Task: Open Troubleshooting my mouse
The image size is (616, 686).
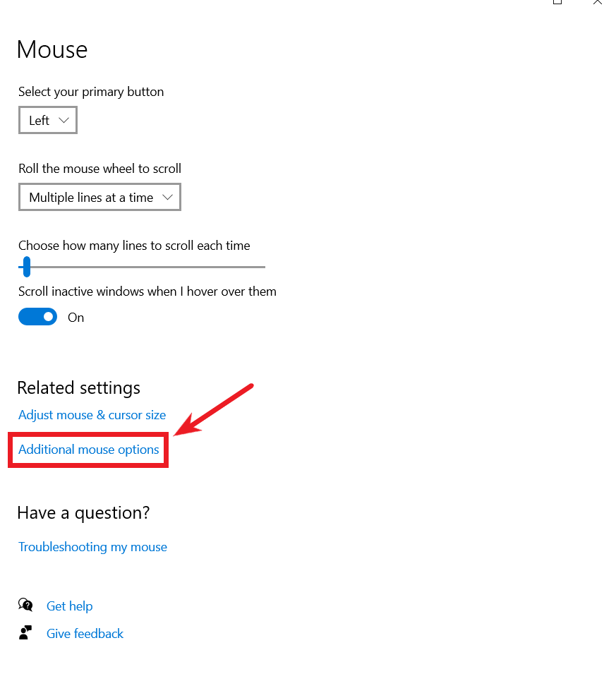Action: click(x=92, y=547)
